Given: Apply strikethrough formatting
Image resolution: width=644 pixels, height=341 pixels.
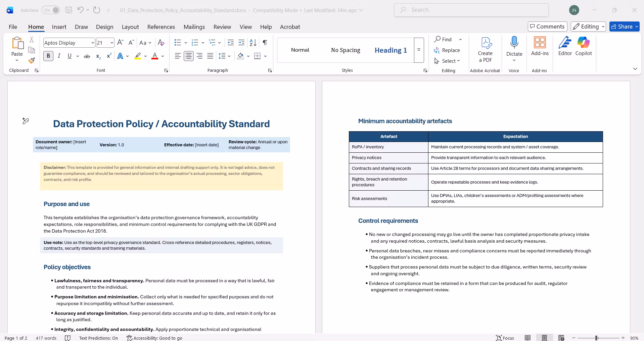Looking at the screenshot, I should click(x=87, y=56).
